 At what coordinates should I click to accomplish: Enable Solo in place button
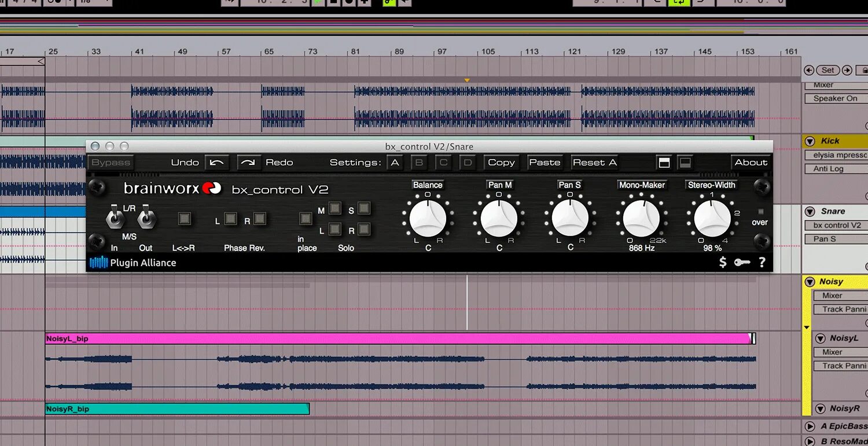click(305, 218)
